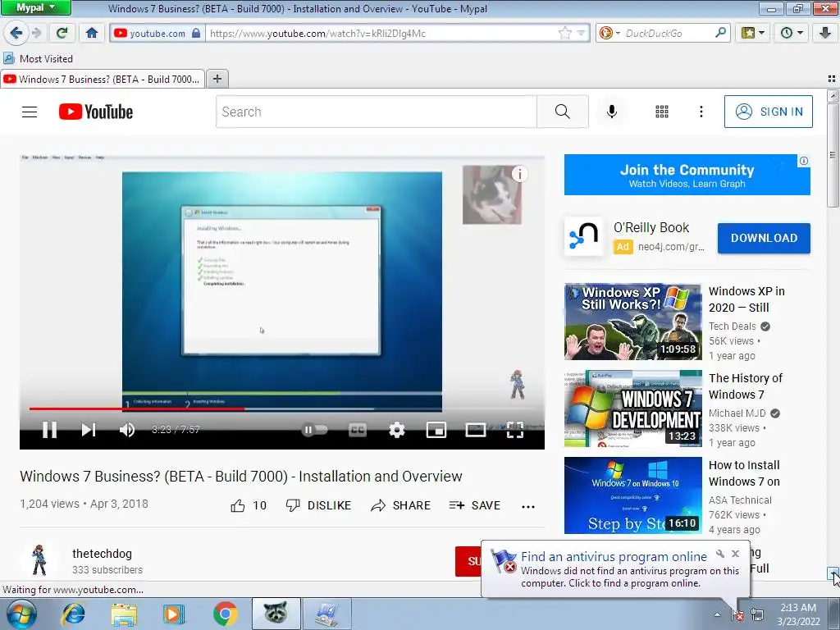Image resolution: width=840 pixels, height=630 pixels.
Task: Click the YouTube search magnifier button
Action: coord(563,112)
